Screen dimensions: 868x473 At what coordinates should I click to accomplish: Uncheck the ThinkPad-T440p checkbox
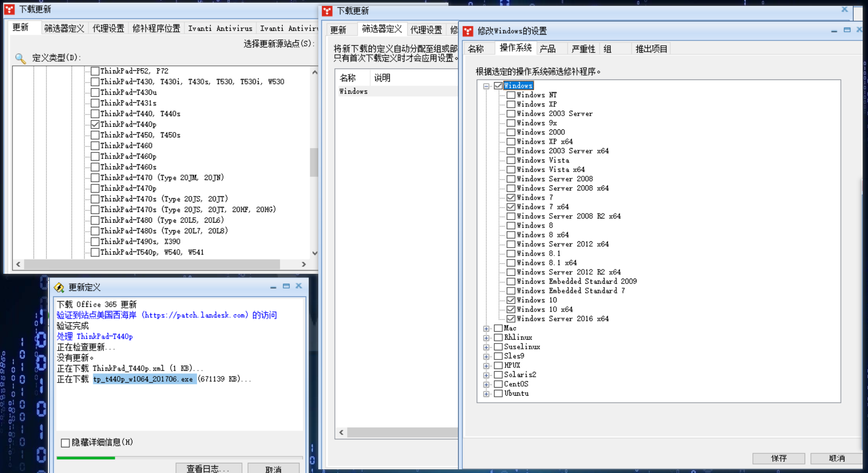[x=95, y=124]
